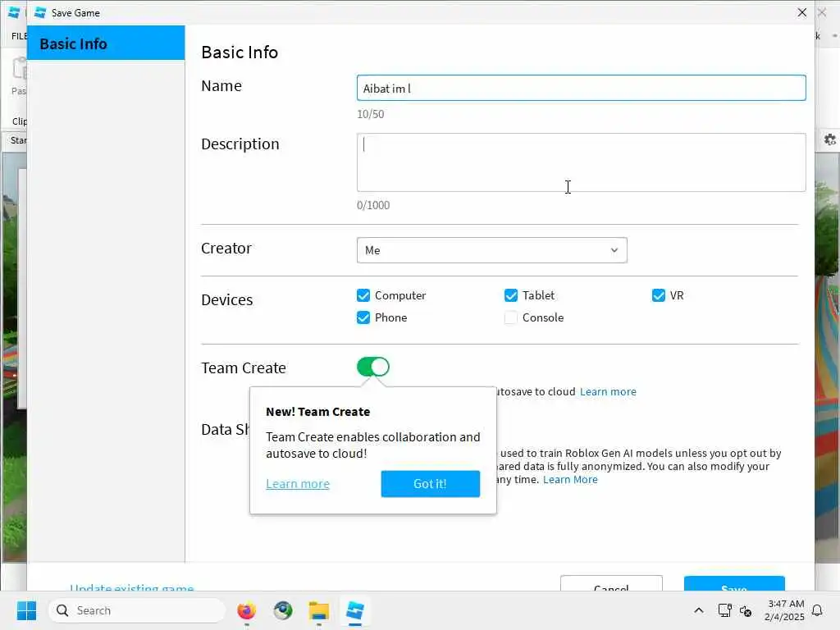This screenshot has height=630, width=840.
Task: Click the dropdown chevron of the Creator field
Action: click(x=614, y=250)
